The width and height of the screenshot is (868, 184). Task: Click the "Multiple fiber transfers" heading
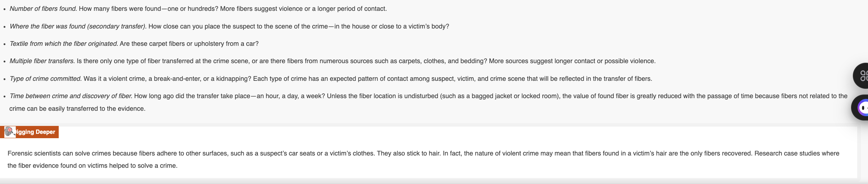point(42,61)
